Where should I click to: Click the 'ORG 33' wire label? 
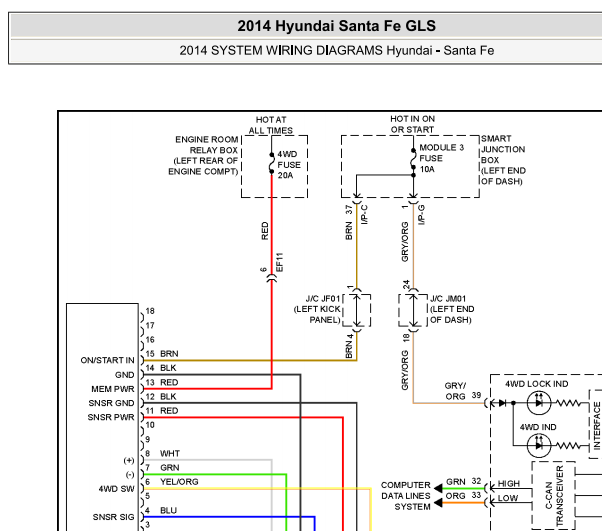click(x=463, y=496)
